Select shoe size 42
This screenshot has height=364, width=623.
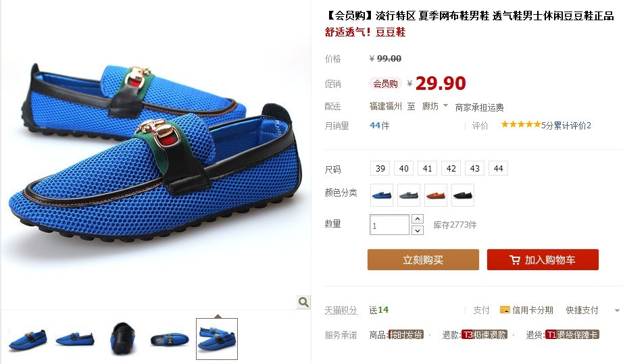click(451, 168)
